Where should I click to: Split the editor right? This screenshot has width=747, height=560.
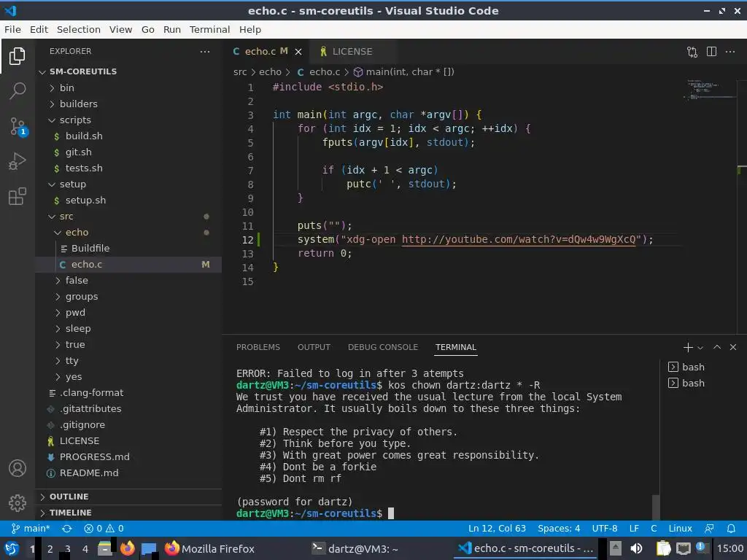coord(711,52)
